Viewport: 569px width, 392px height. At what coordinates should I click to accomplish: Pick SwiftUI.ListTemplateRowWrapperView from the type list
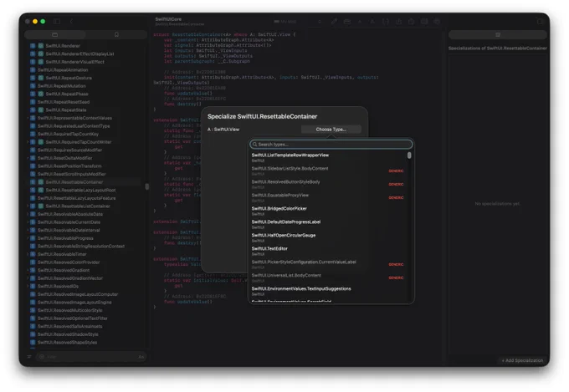328,157
